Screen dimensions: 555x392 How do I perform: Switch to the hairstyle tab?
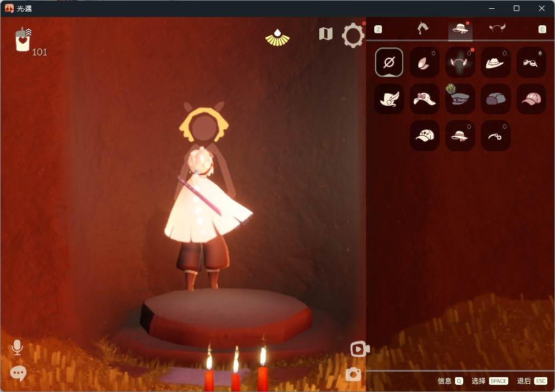click(423, 28)
